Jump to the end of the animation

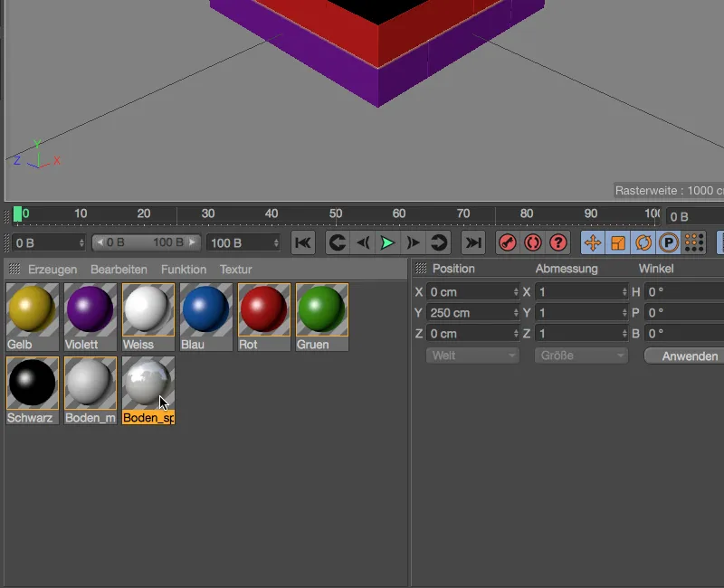[x=473, y=242]
